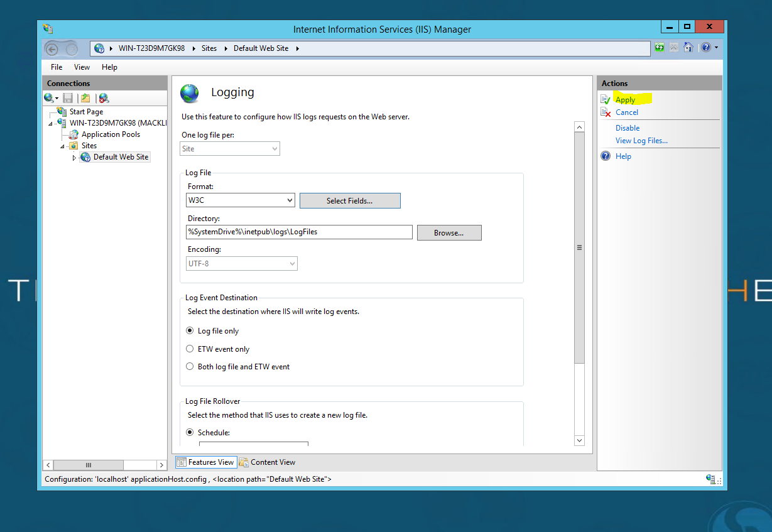The width and height of the screenshot is (772, 532).
Task: Switch to Features View tab
Action: click(x=205, y=462)
